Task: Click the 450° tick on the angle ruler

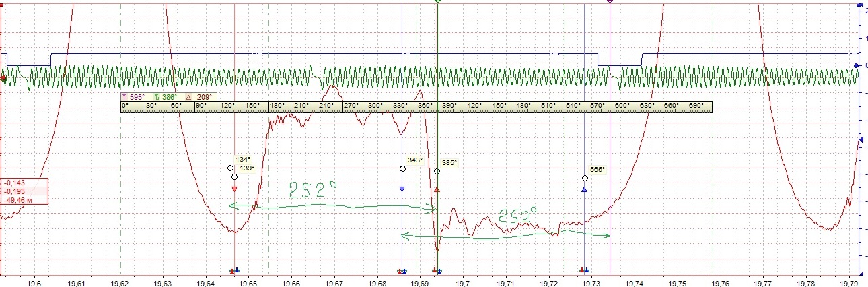Action: coord(499,106)
